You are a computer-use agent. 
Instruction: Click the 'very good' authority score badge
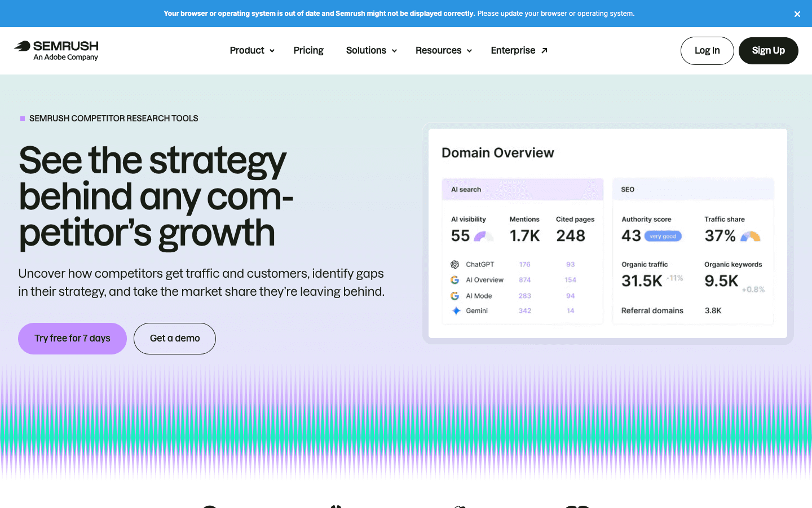point(663,237)
